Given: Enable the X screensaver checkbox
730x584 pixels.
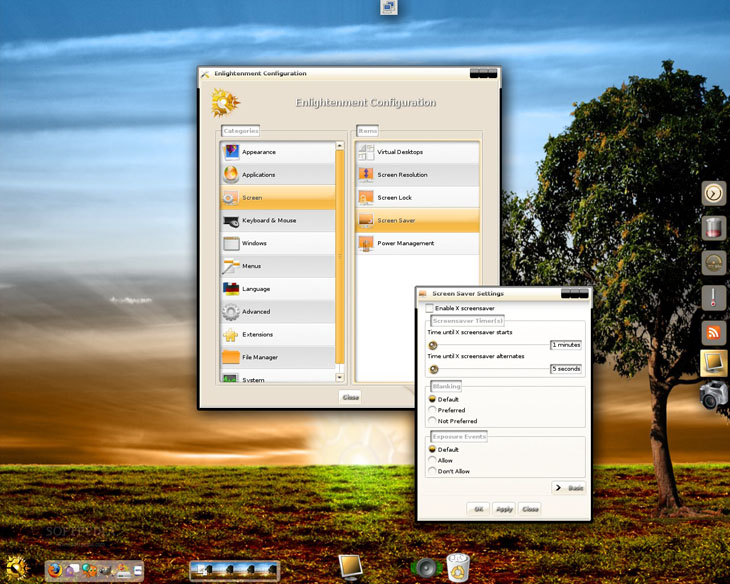Looking at the screenshot, I should [429, 308].
